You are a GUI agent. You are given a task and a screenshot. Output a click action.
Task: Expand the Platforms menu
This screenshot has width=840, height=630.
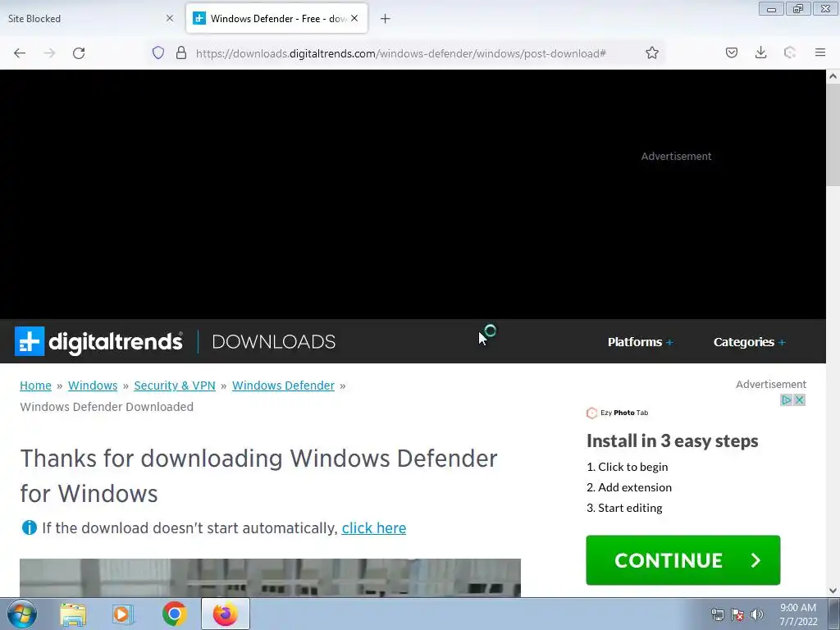pos(640,342)
